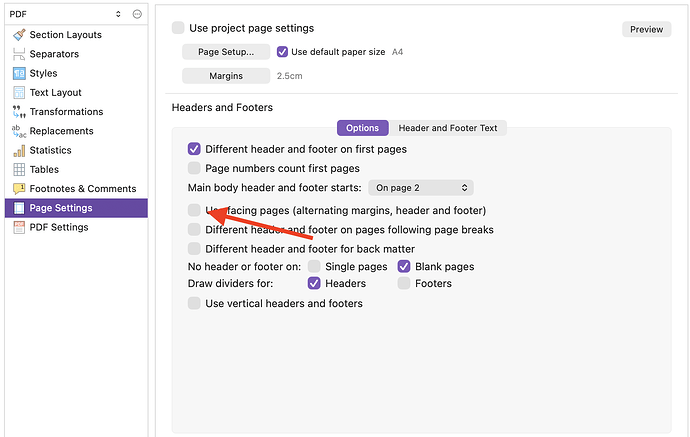The image size is (690, 437).
Task: Click the Styles icon in sidebar
Action: click(x=19, y=73)
